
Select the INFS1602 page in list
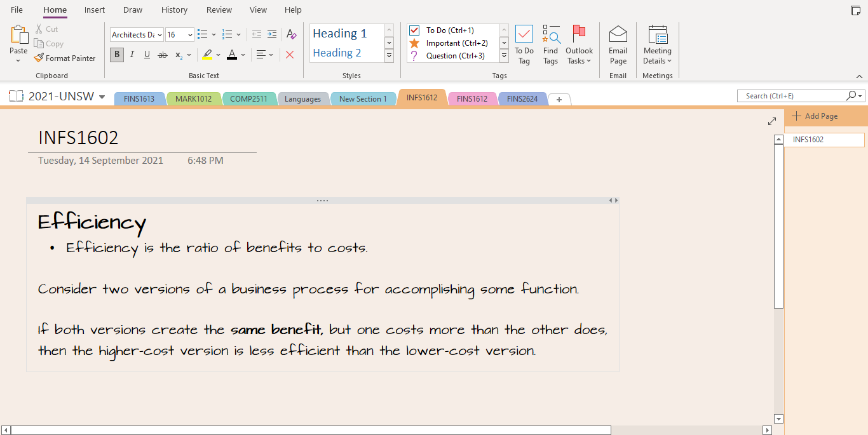tap(825, 140)
